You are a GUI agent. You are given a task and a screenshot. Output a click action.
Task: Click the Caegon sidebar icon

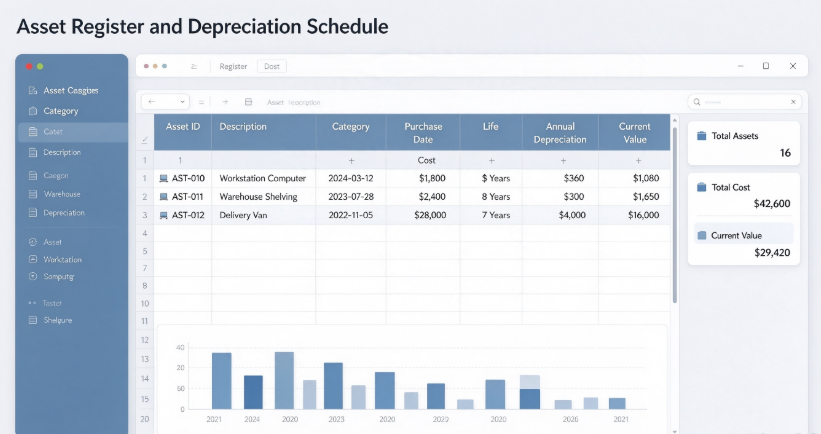33,175
